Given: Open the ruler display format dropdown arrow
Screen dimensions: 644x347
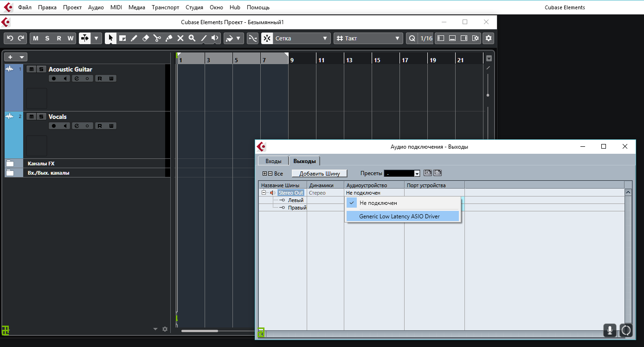Looking at the screenshot, I should tap(489, 59).
